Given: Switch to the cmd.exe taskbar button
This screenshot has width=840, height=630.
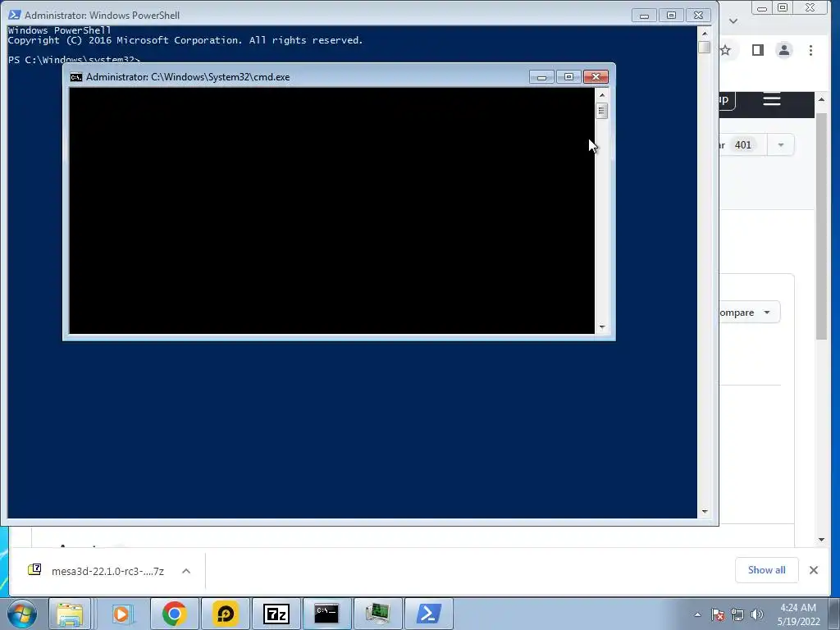Looking at the screenshot, I should (x=326, y=614).
